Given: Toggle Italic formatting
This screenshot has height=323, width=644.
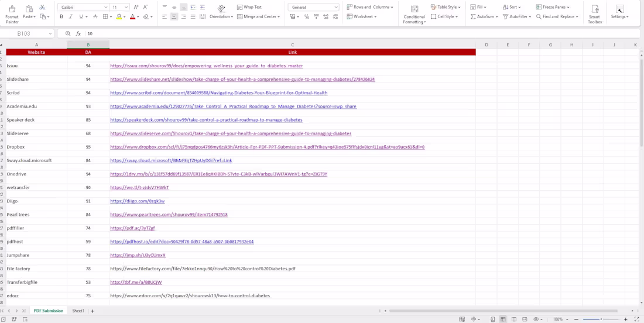Looking at the screenshot, I should click(71, 16).
